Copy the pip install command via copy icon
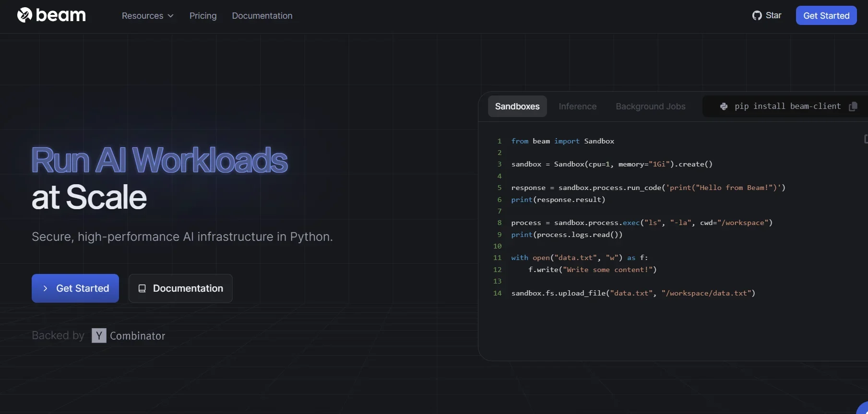This screenshot has height=414, width=868. [x=853, y=106]
